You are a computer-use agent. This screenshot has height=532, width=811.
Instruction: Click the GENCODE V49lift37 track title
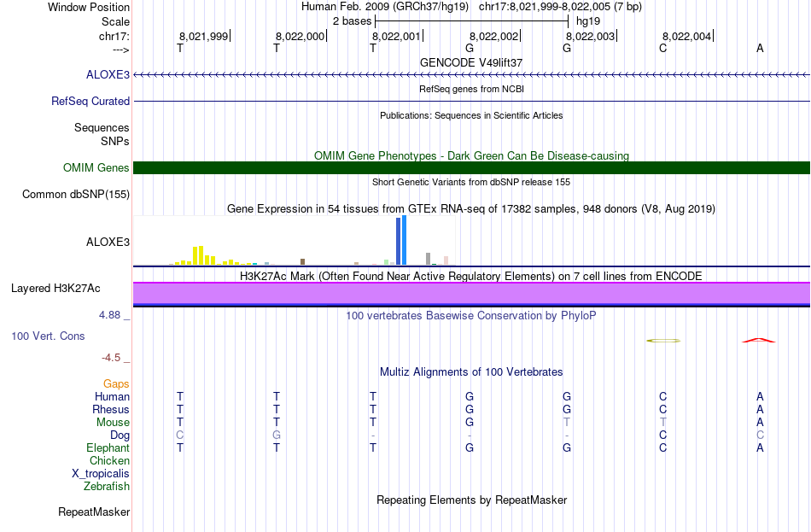coord(471,62)
